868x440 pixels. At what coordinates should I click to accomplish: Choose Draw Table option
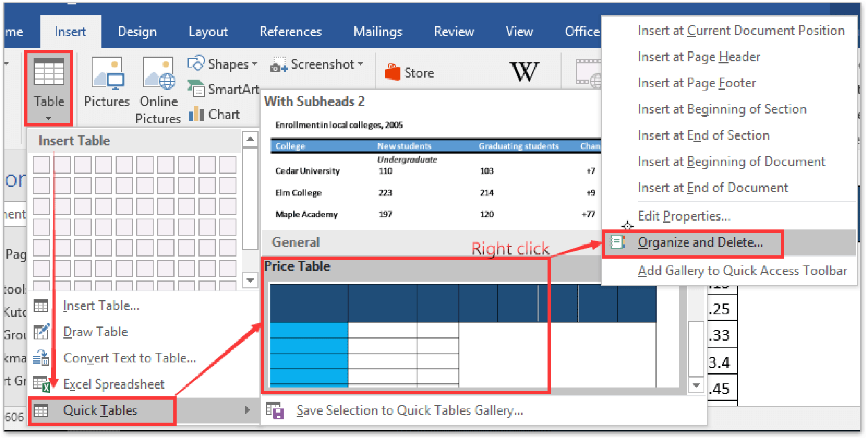(x=95, y=332)
